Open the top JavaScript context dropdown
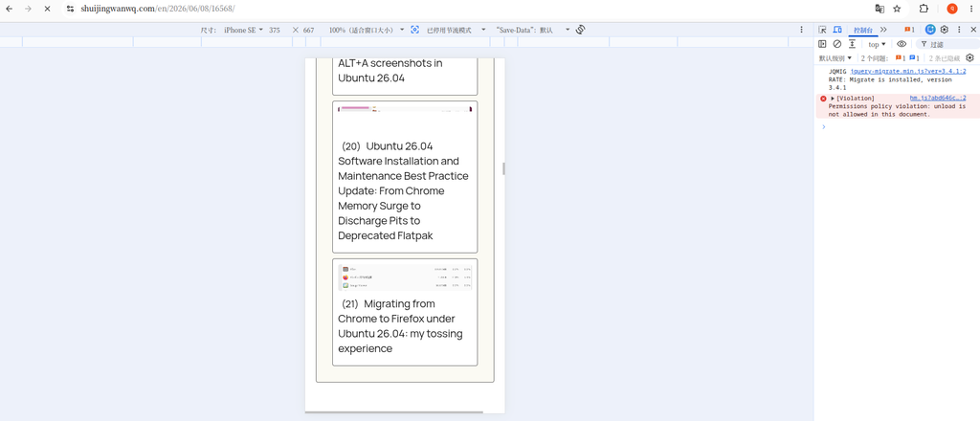980x421 pixels. point(877,44)
